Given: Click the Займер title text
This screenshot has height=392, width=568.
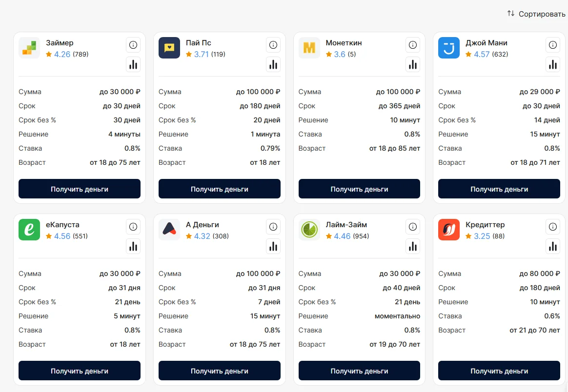Looking at the screenshot, I should [60, 43].
